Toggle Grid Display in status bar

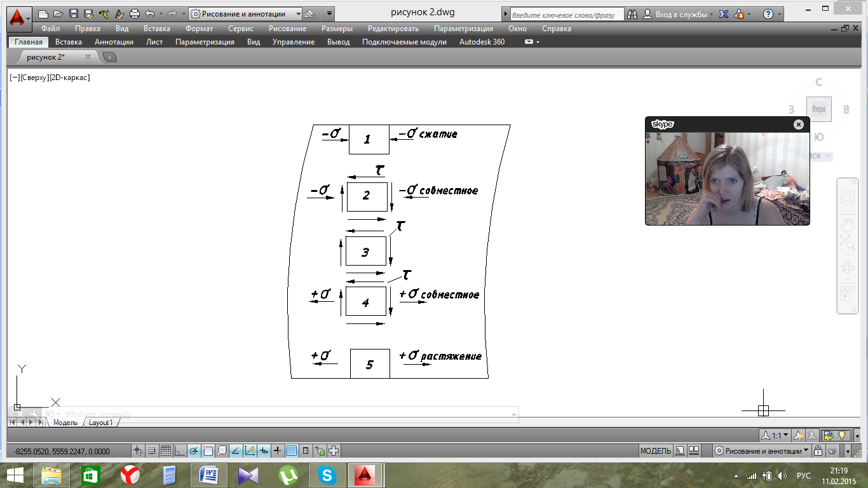[166, 451]
